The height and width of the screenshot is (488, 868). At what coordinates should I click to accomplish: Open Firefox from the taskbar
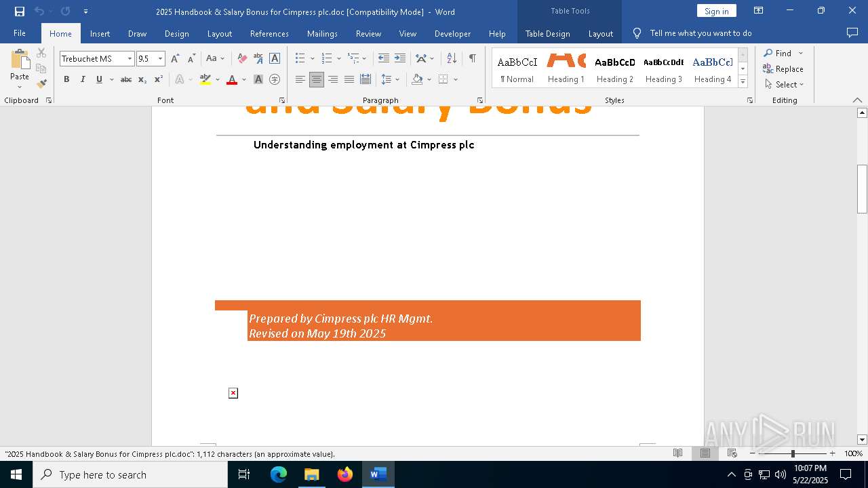pyautogui.click(x=344, y=474)
